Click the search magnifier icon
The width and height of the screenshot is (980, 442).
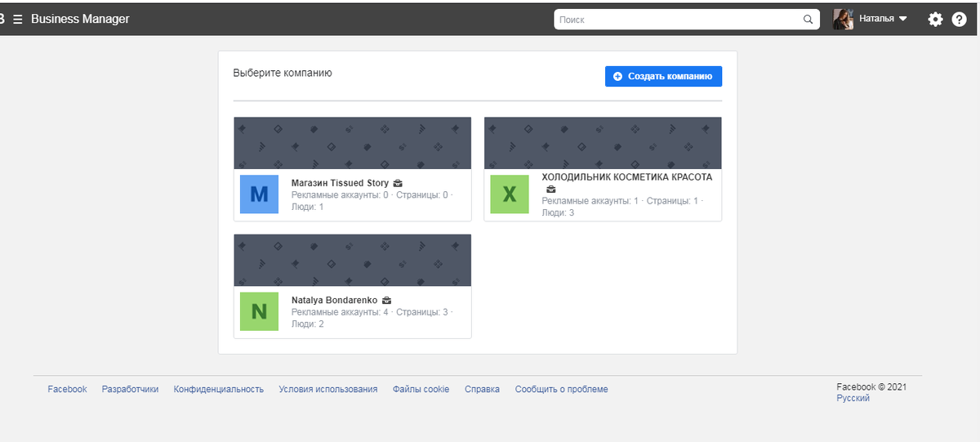click(x=808, y=20)
